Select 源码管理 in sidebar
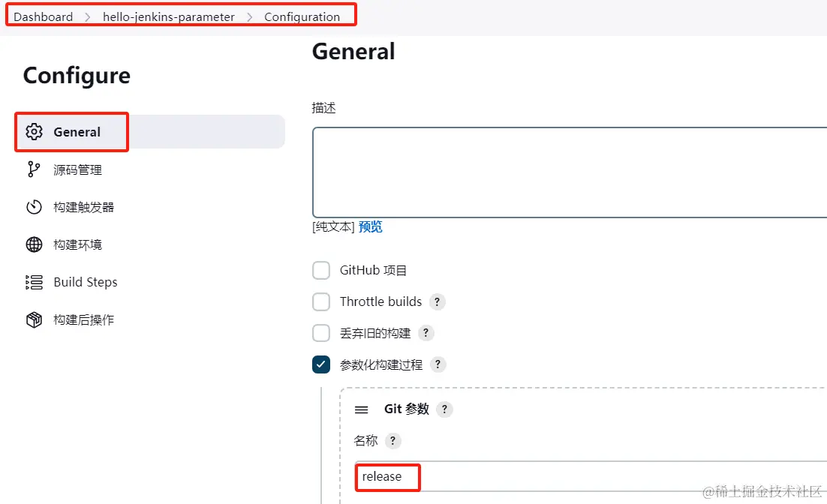 click(150, 169)
